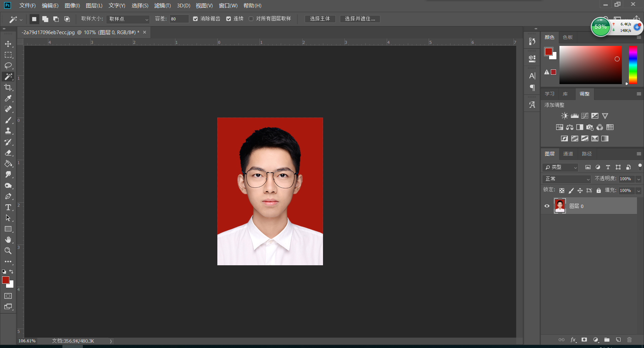The width and height of the screenshot is (644, 348).
Task: Toggle the 消除锯齿 anti-alias checkbox
Action: [x=196, y=19]
